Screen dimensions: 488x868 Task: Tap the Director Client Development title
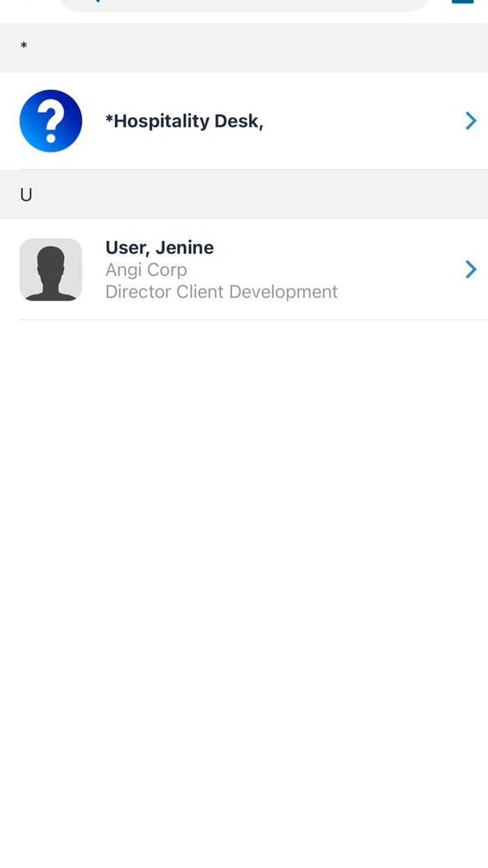pos(222,292)
